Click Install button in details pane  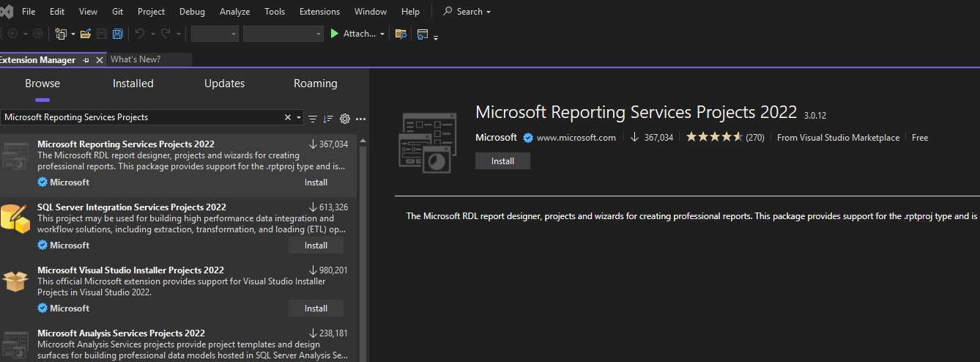(x=502, y=160)
